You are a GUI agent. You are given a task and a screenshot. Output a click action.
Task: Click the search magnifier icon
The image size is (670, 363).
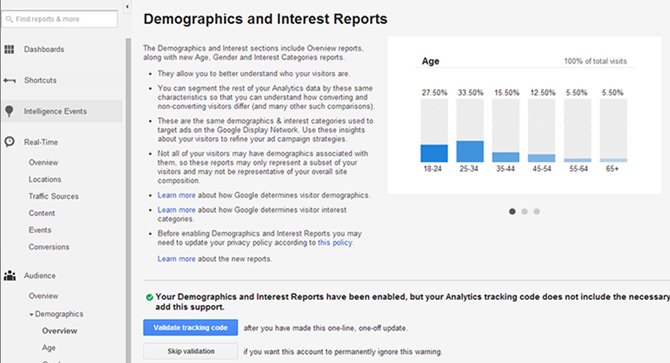pyautogui.click(x=9, y=19)
